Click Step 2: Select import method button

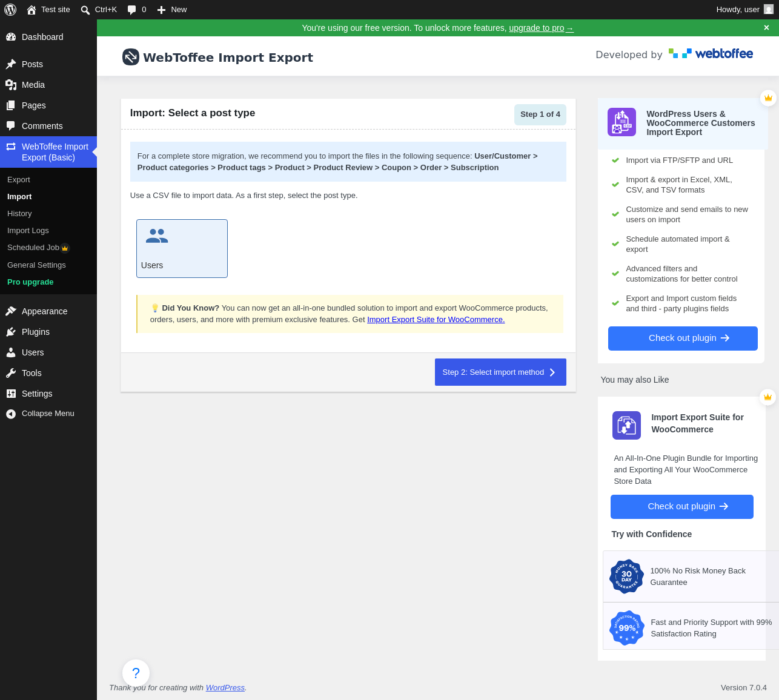coord(500,372)
